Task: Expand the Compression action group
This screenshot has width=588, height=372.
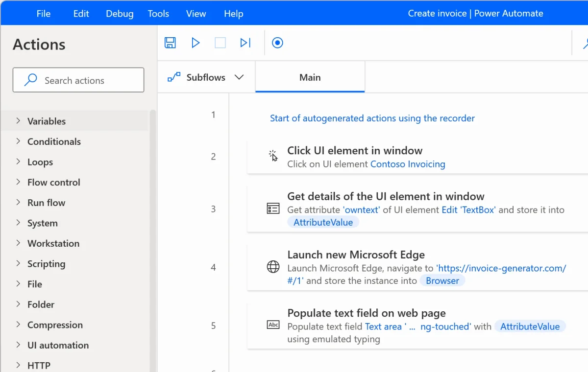Action: coord(18,325)
